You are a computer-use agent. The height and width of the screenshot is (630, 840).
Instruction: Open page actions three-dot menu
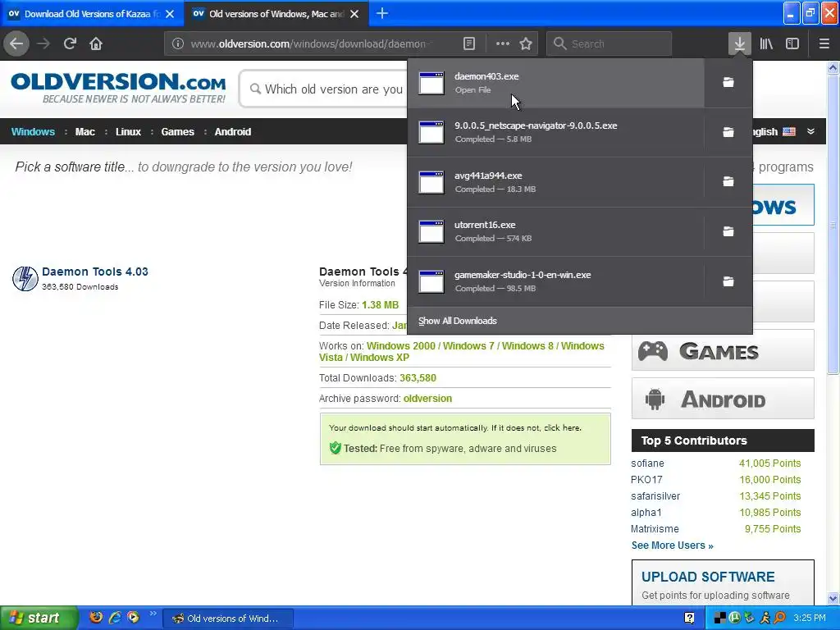(x=503, y=43)
